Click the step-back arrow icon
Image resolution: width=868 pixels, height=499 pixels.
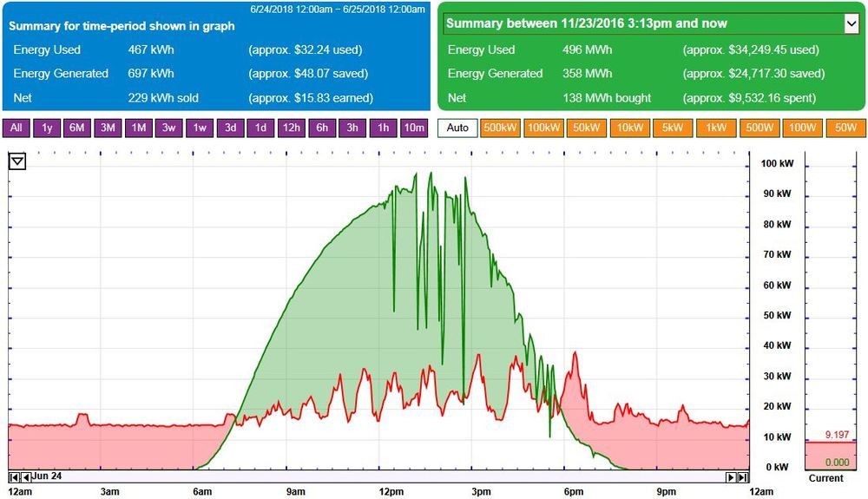click(25, 477)
